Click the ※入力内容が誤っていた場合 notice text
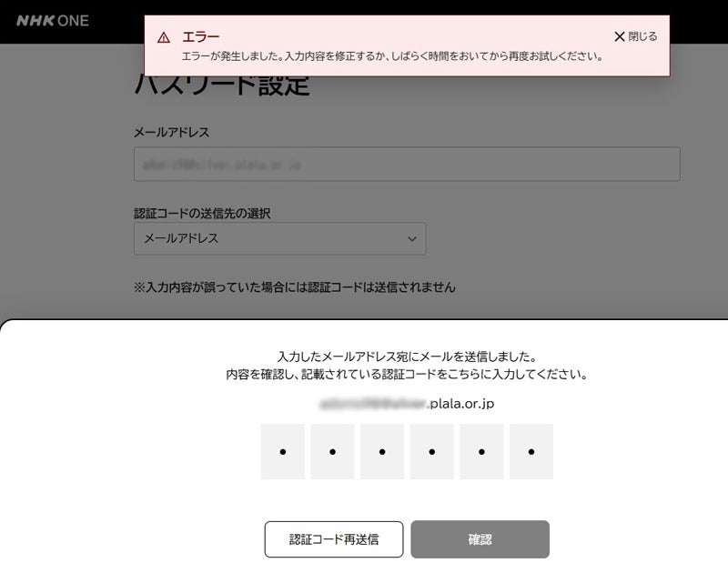 click(x=294, y=287)
